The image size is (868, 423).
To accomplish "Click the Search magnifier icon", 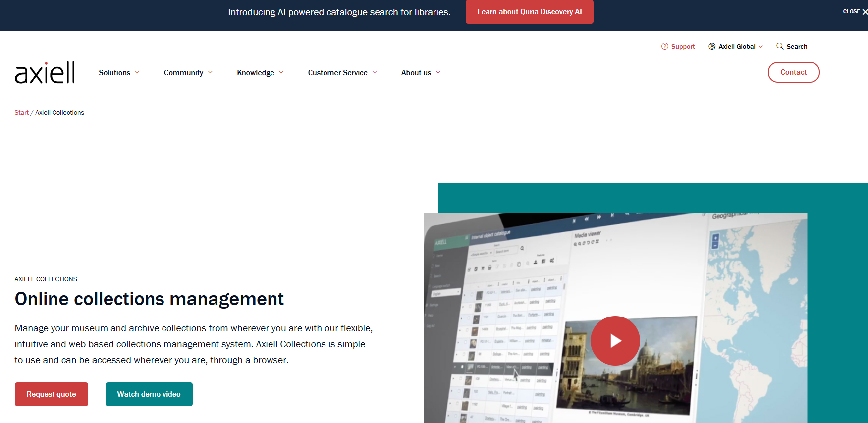I will pyautogui.click(x=780, y=46).
